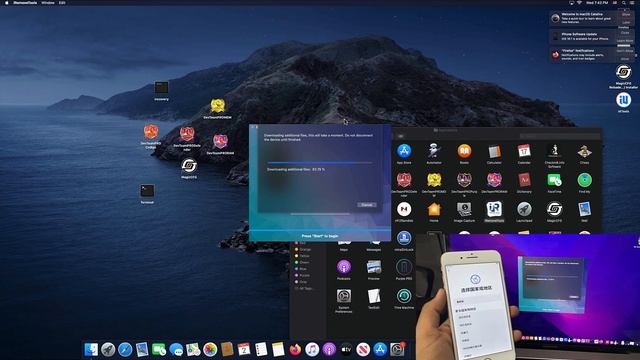This screenshot has width=640, height=360.
Task: Cancel the additional files download
Action: [367, 204]
